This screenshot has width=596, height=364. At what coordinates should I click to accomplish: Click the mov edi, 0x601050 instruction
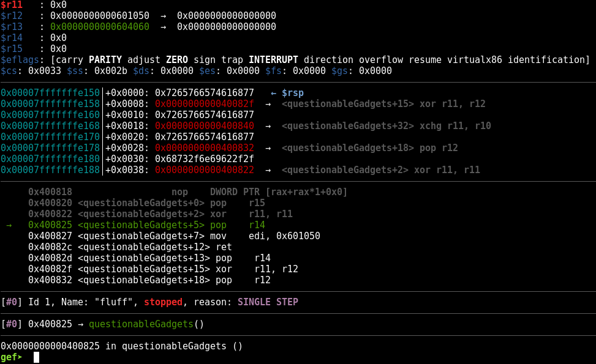(x=265, y=236)
